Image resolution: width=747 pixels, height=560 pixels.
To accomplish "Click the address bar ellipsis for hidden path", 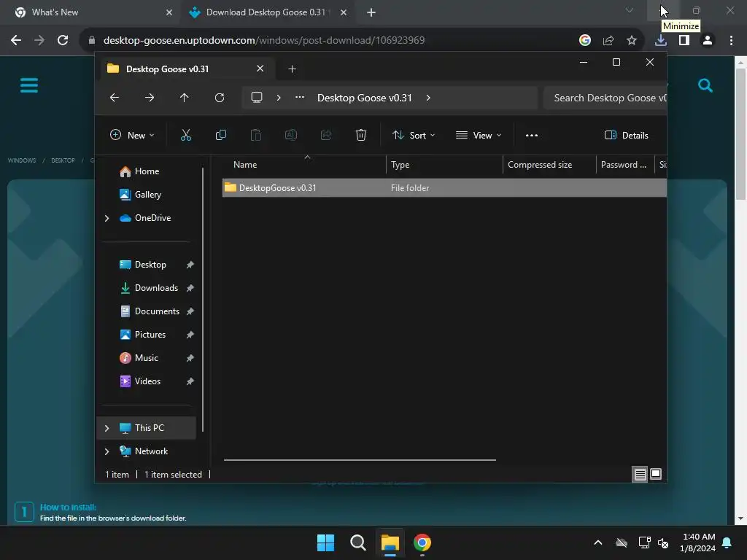I will point(300,97).
